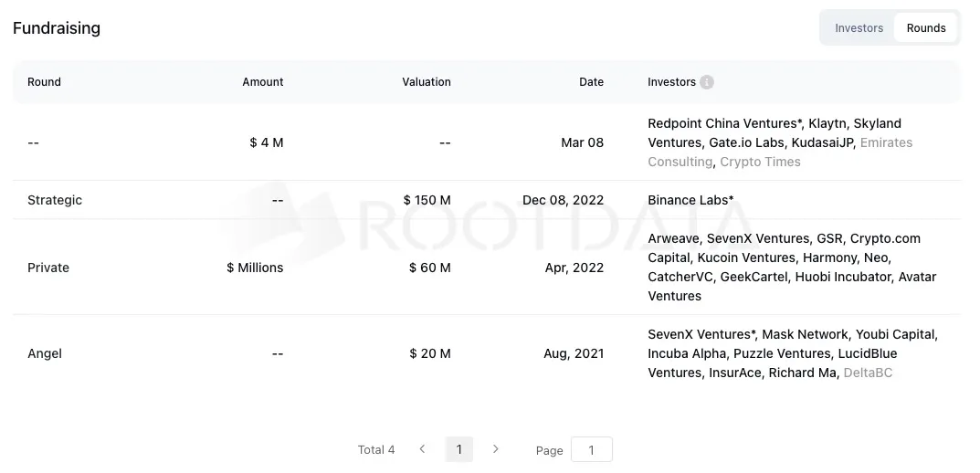This screenshot has height=473, width=980.
Task: Click Gate.io Labs investor link
Action: 746,142
